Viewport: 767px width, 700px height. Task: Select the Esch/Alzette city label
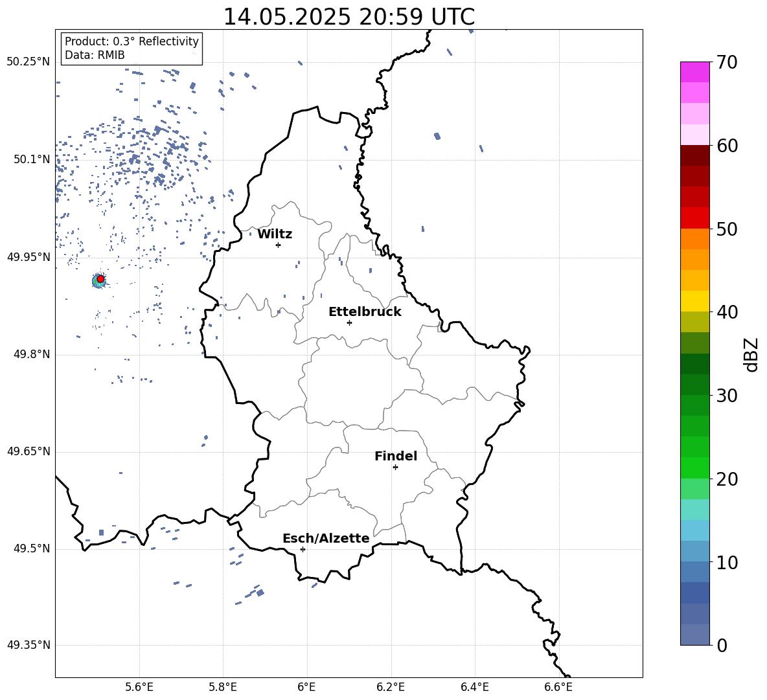click(x=326, y=538)
